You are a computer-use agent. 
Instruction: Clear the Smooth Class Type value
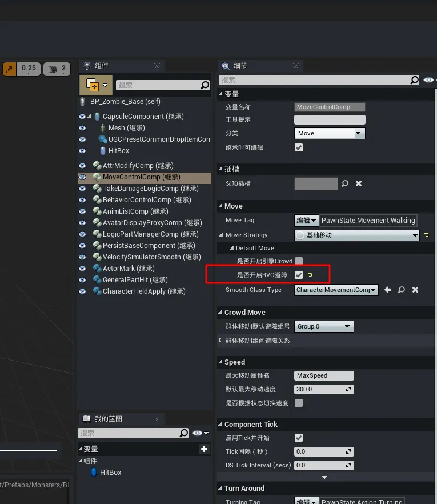[415, 290]
